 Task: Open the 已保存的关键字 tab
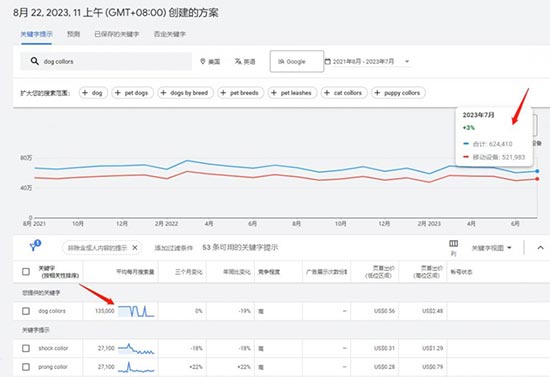116,34
